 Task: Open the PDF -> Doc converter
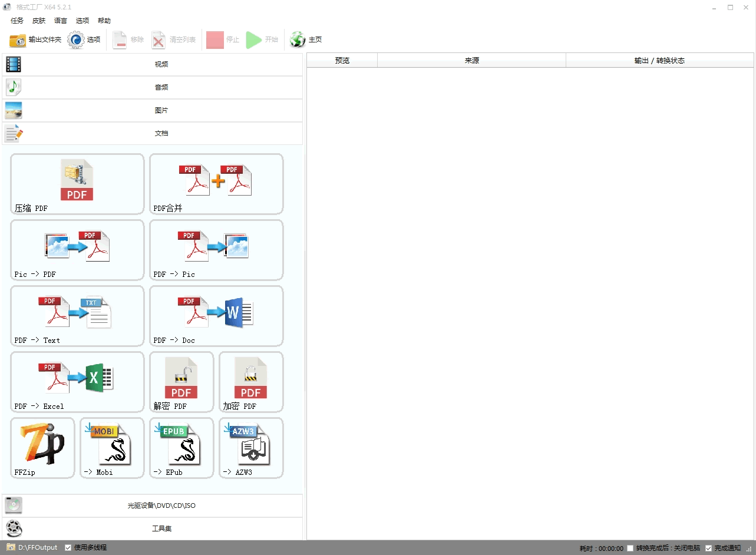pyautogui.click(x=216, y=316)
